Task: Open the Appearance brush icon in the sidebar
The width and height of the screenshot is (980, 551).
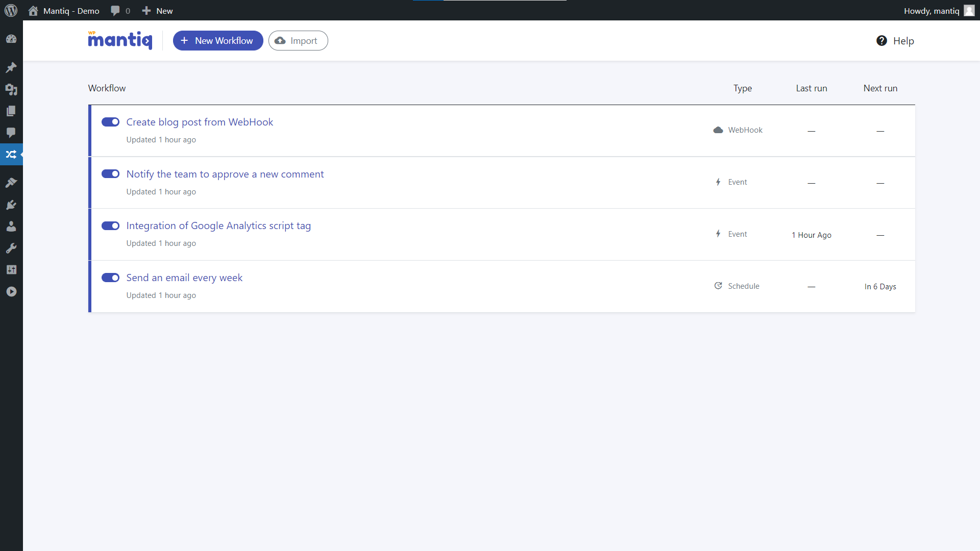Action: [11, 183]
